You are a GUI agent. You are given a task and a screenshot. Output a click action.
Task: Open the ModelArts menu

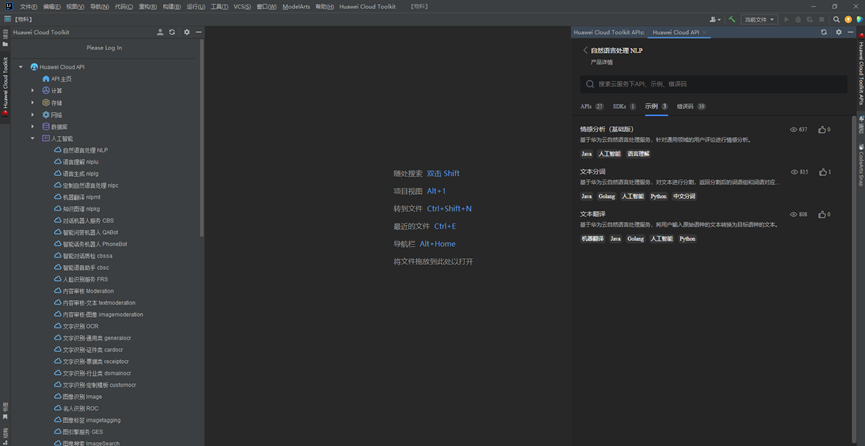[x=296, y=7]
